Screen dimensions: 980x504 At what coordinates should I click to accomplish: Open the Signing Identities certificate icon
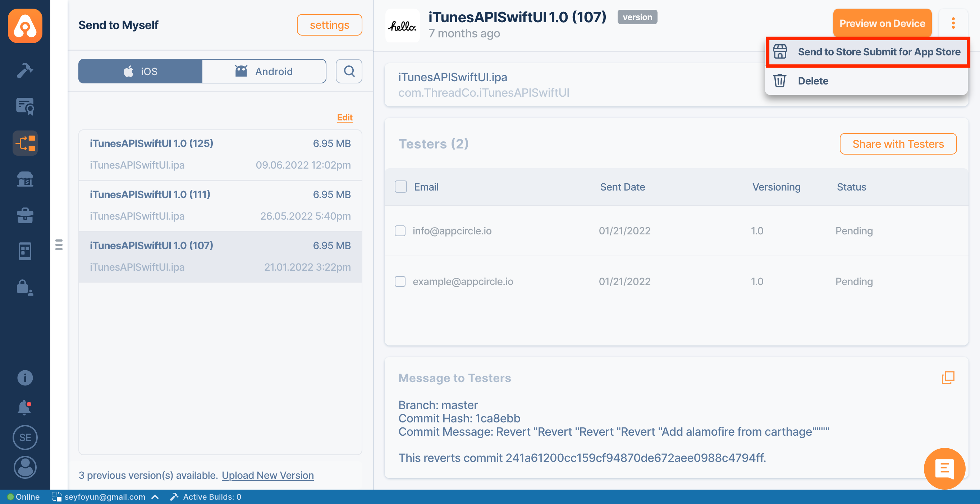[25, 106]
